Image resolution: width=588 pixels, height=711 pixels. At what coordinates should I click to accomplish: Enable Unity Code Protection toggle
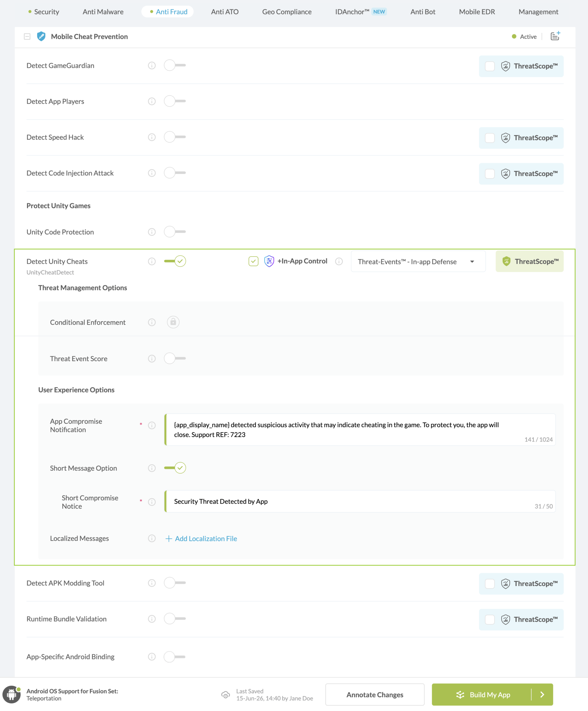click(175, 232)
